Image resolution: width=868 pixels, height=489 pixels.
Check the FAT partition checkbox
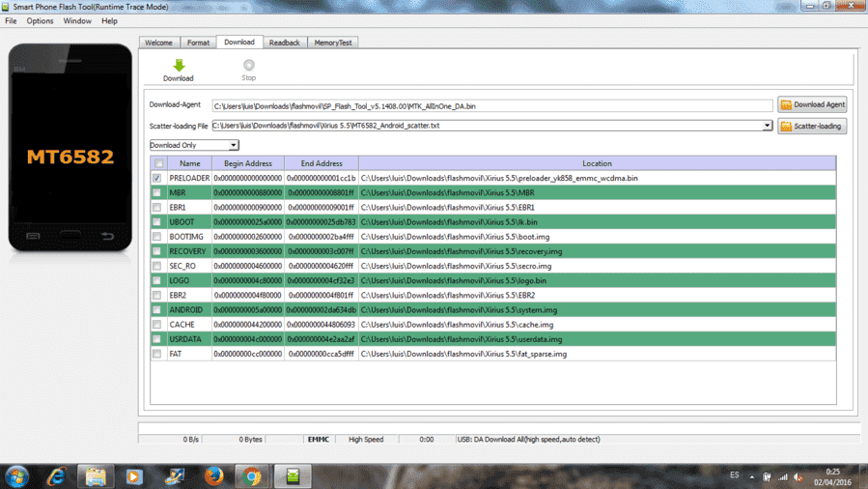(157, 354)
